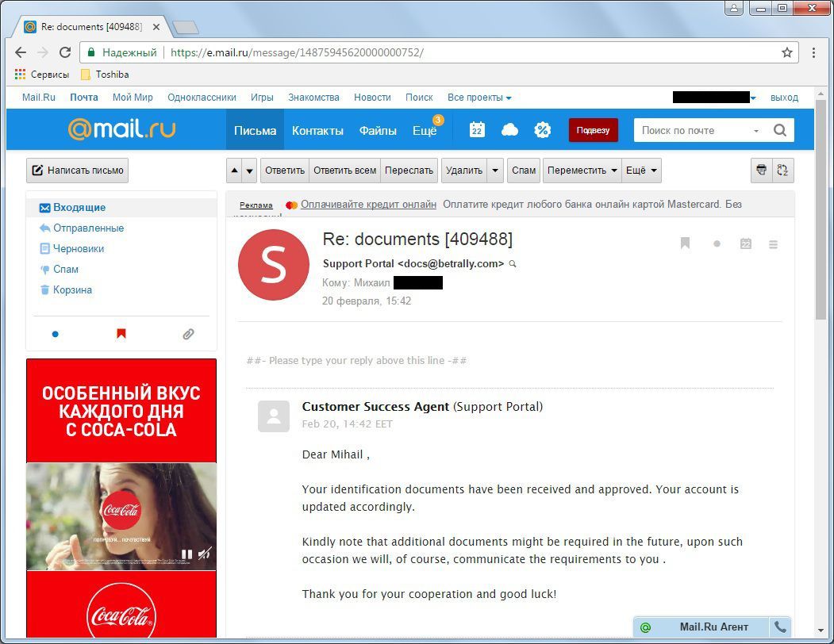Open the Переместить dropdown
Image resolution: width=834 pixels, height=644 pixels.
[582, 171]
